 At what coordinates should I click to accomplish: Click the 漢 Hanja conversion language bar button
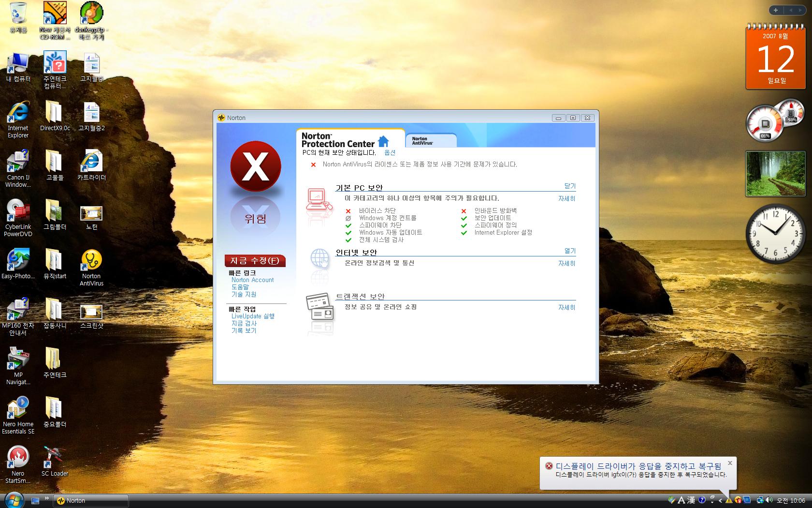[x=691, y=500]
